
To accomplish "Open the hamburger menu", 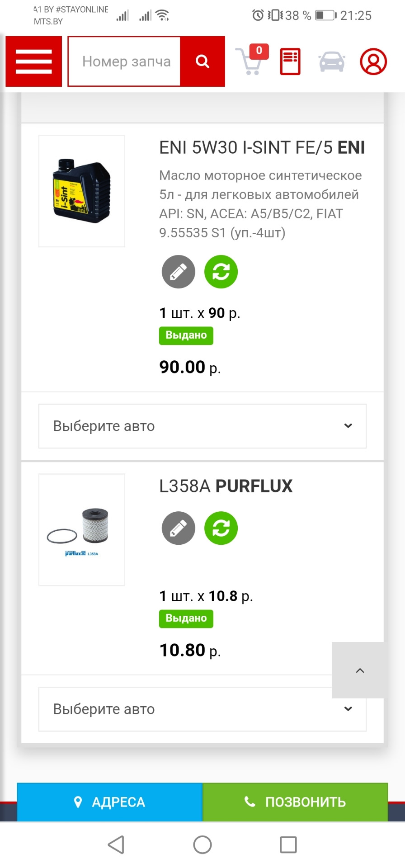I will click(34, 61).
